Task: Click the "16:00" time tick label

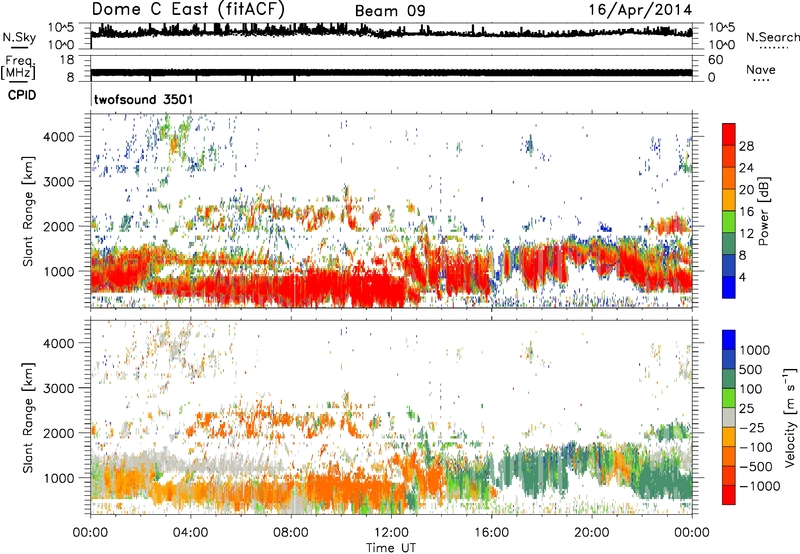Action: (491, 533)
